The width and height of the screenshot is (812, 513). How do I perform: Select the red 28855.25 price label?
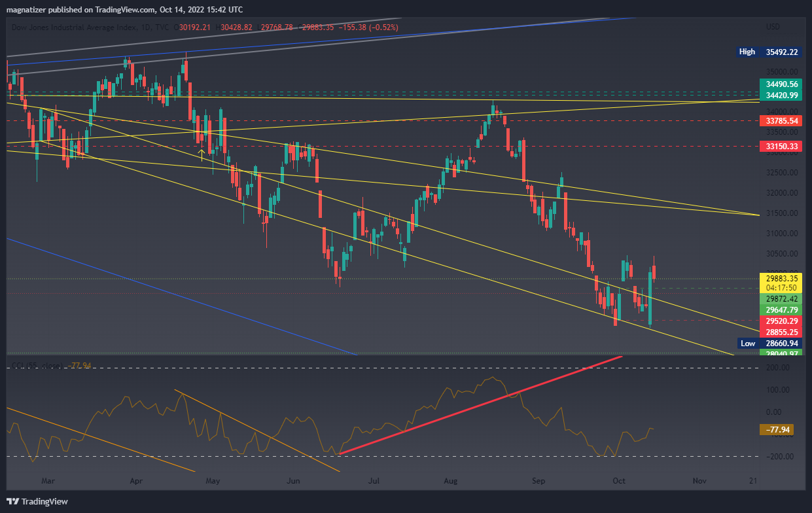pyautogui.click(x=782, y=332)
